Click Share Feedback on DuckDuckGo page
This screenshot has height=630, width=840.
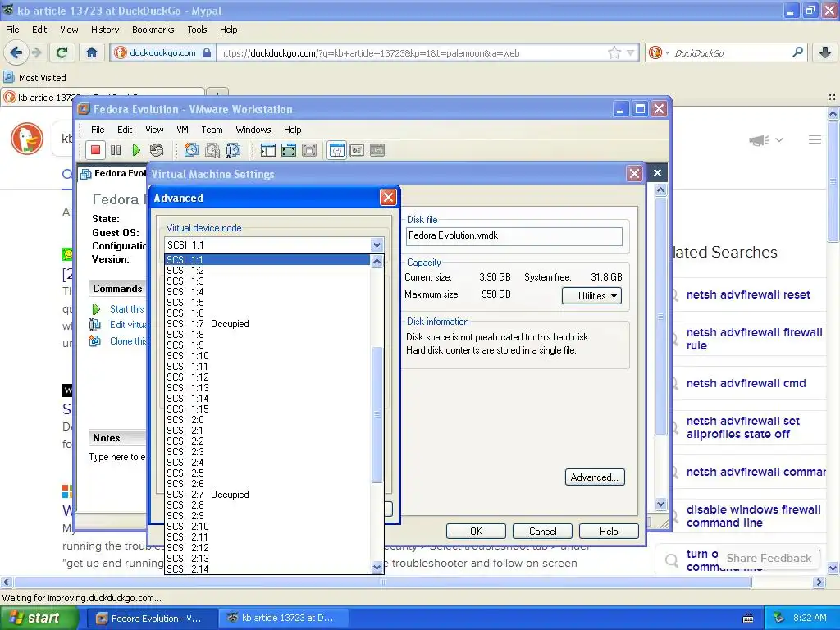[769, 558]
